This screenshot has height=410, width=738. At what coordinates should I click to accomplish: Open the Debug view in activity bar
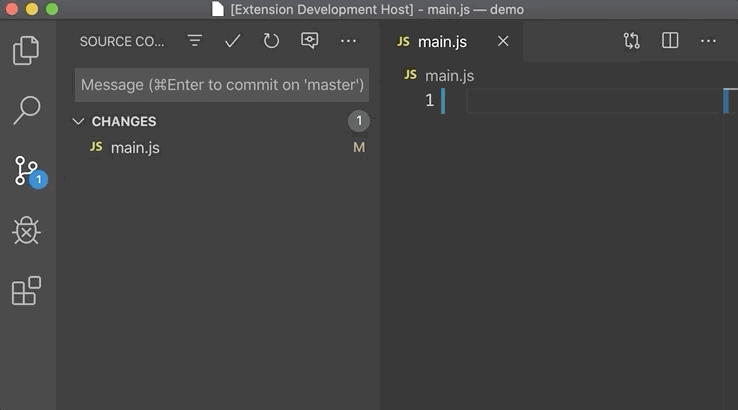(26, 231)
